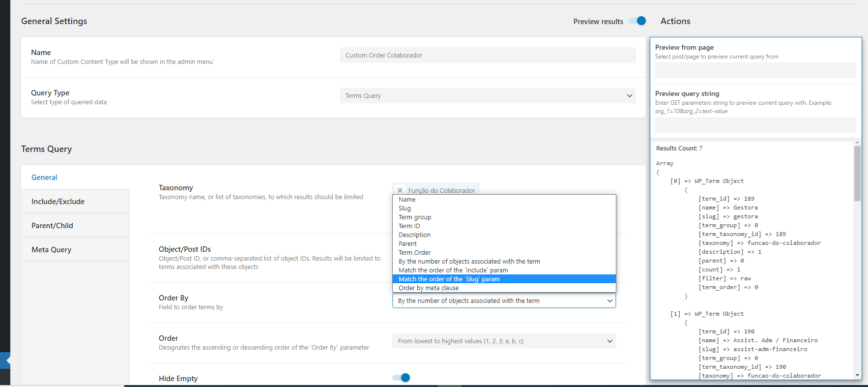
Task: Select 'By the number of objects' list option
Action: click(x=504, y=262)
